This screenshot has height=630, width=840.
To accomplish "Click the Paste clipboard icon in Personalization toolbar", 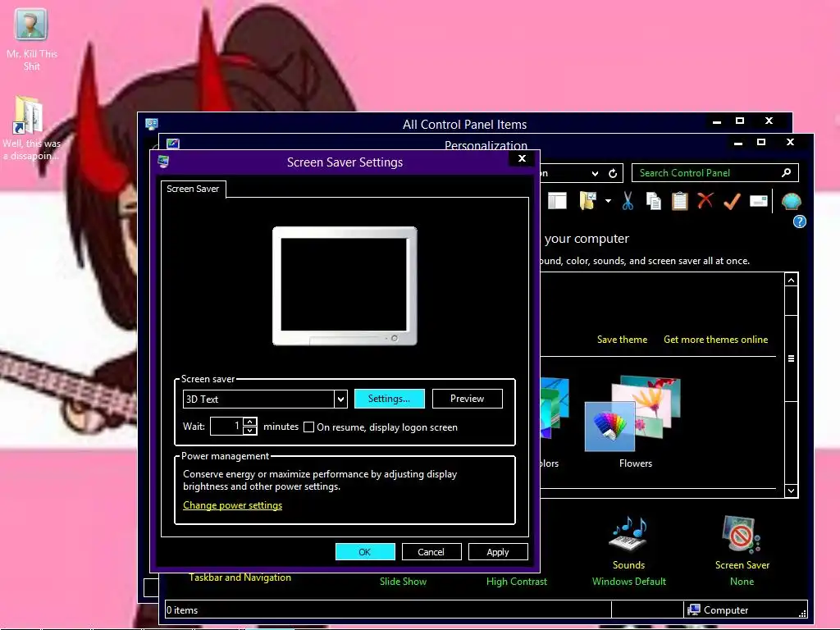I will [x=679, y=201].
